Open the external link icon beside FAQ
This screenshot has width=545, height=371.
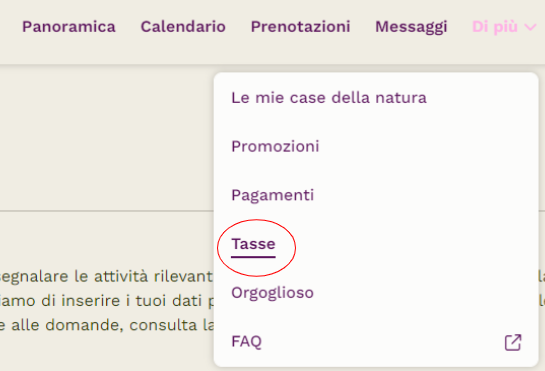click(x=513, y=342)
